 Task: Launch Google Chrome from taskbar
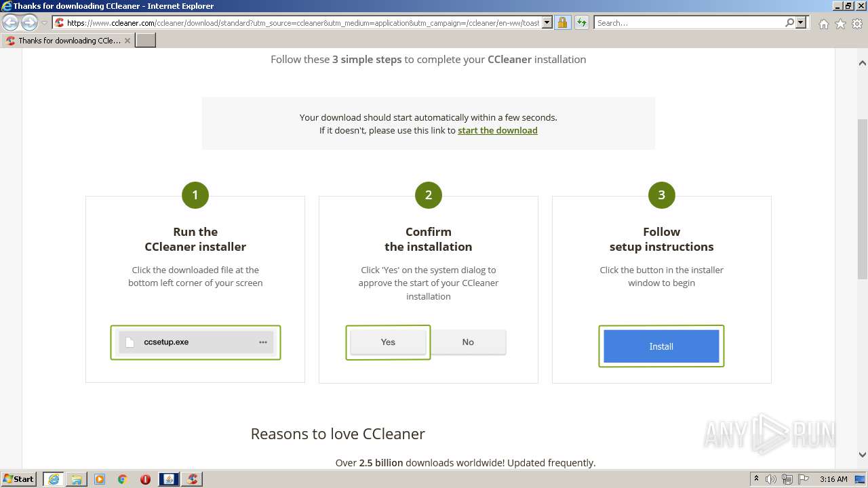pyautogui.click(x=123, y=479)
